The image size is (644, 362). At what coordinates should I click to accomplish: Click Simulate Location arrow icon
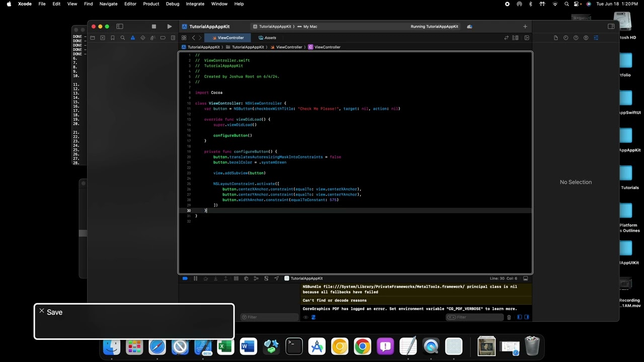[276, 279]
